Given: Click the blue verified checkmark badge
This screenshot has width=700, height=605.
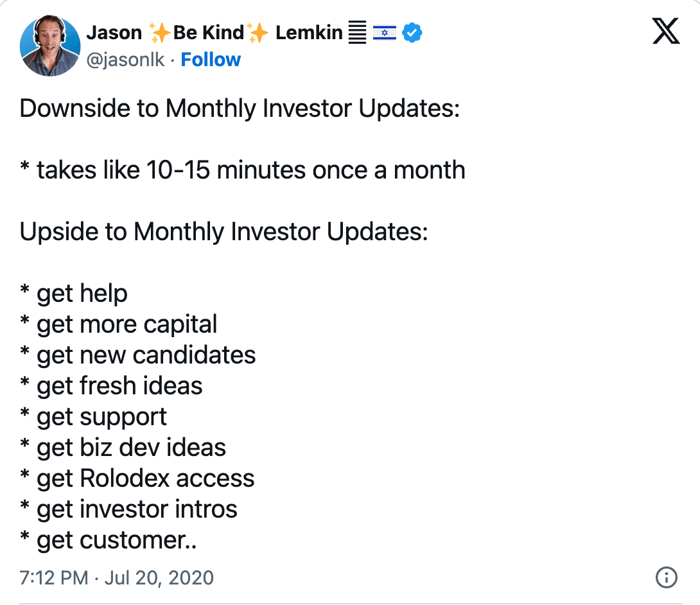Looking at the screenshot, I should (412, 33).
